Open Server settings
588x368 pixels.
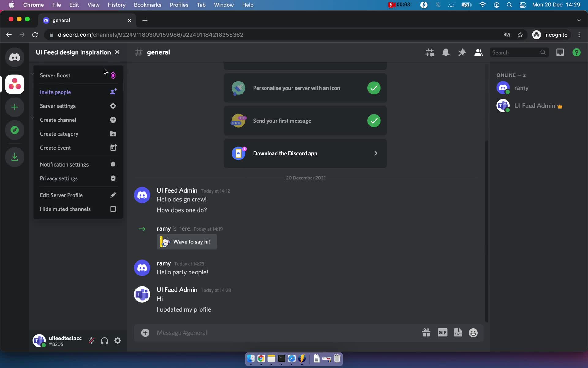click(78, 106)
